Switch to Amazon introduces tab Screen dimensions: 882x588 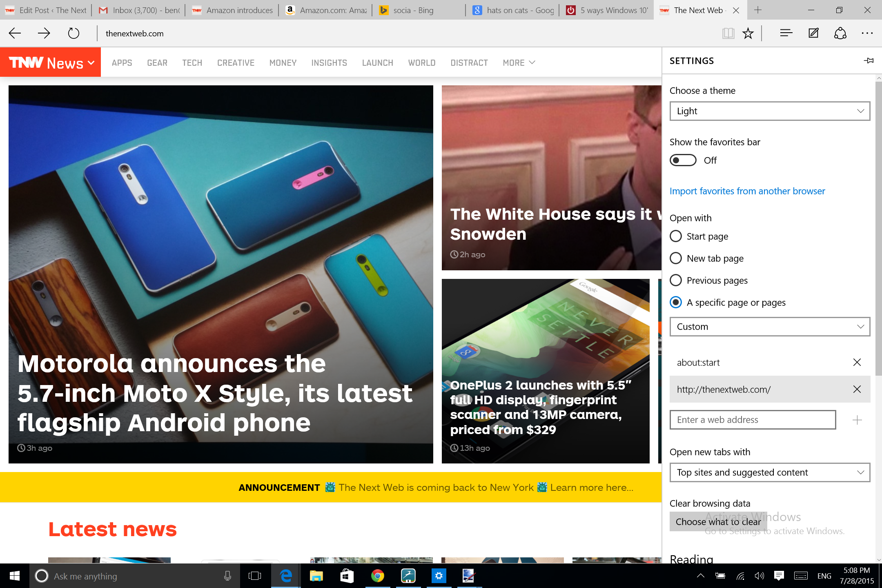tap(232, 10)
